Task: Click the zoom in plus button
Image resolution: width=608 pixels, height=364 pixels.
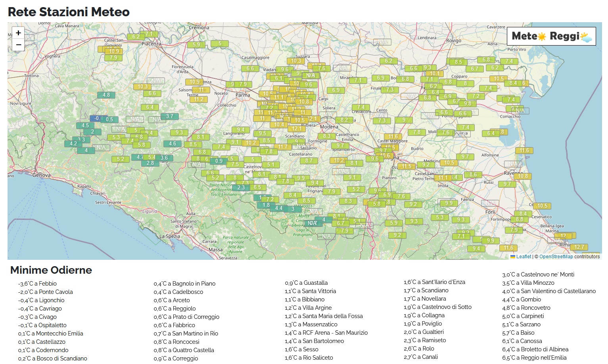Action: (x=18, y=33)
